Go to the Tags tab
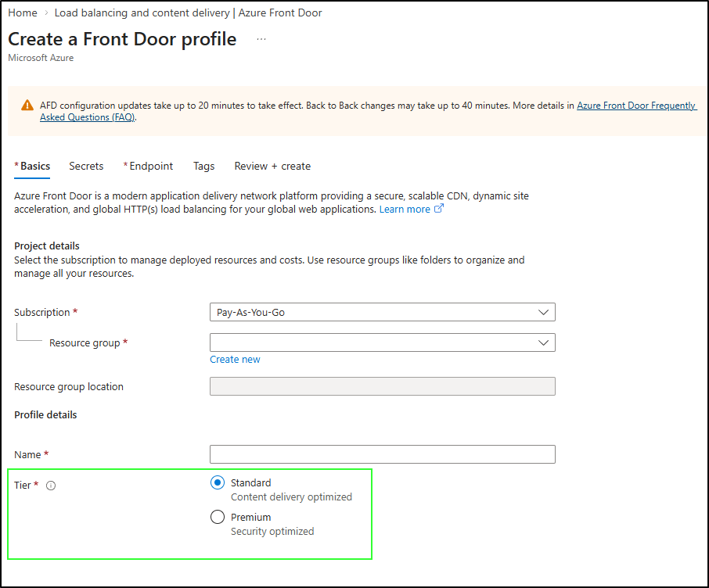The image size is (709, 588). click(203, 166)
